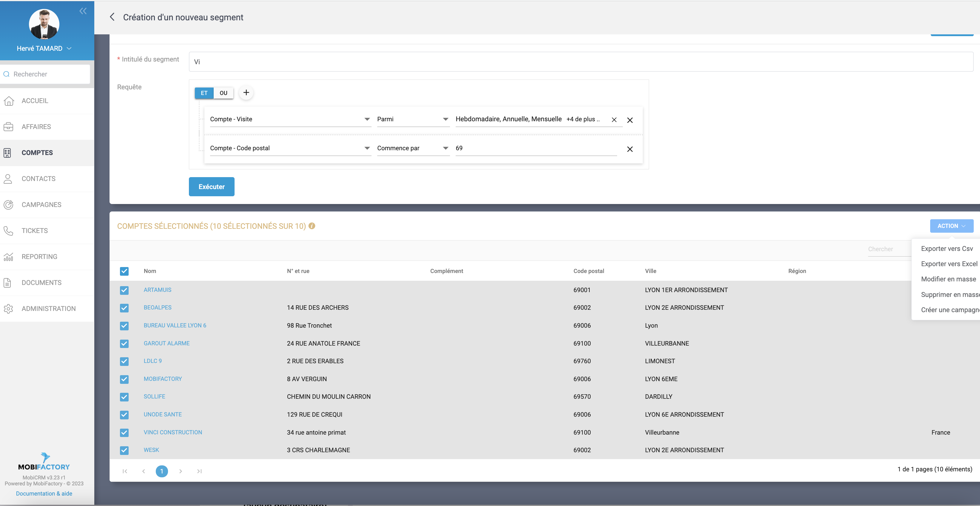This screenshot has width=980, height=506.
Task: Clear selected Visite values with small X
Action: (x=614, y=120)
